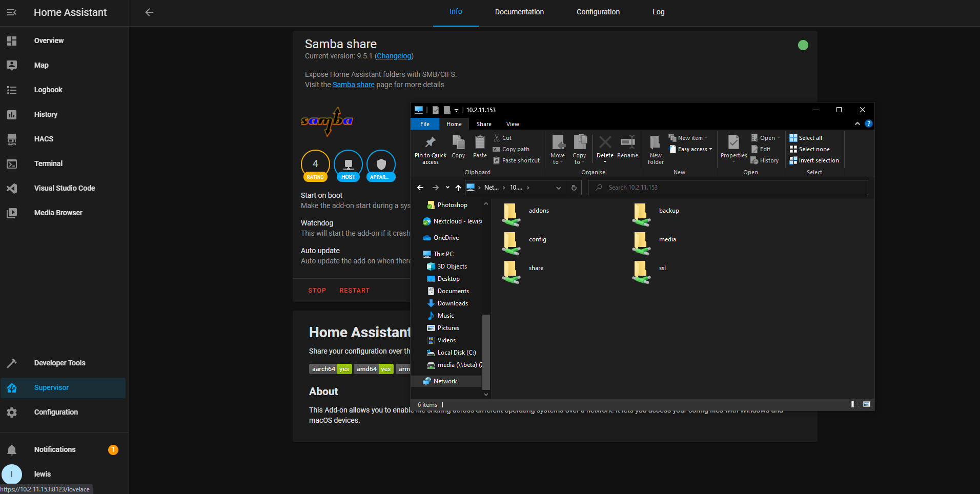Switch to details view in status bar
This screenshot has width=980, height=494.
tap(855, 404)
